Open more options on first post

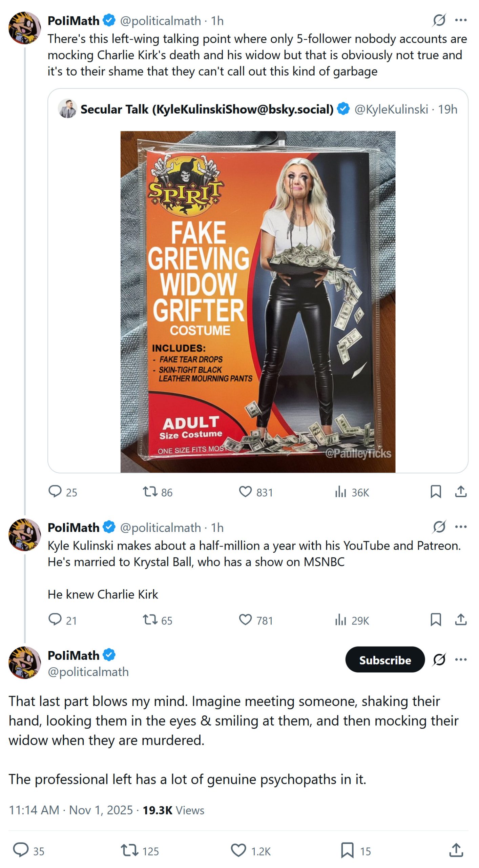461,20
